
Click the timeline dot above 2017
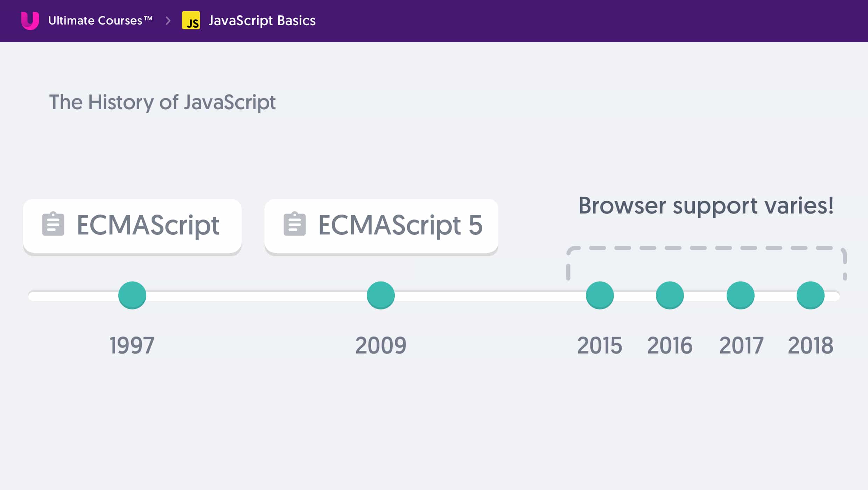(741, 295)
